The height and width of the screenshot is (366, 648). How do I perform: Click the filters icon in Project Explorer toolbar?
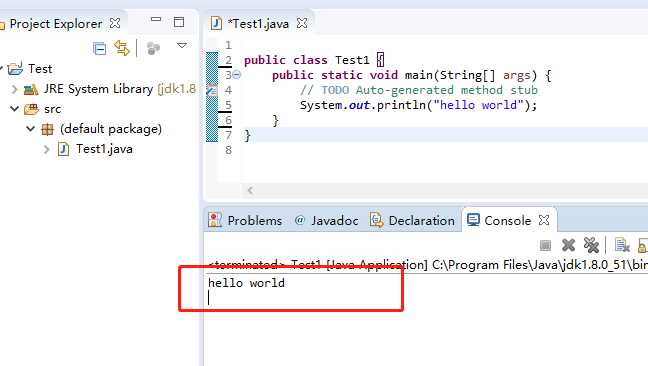coord(153,48)
